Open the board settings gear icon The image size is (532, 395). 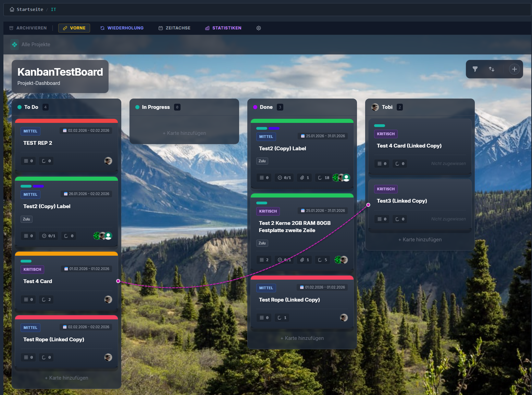[x=259, y=28]
